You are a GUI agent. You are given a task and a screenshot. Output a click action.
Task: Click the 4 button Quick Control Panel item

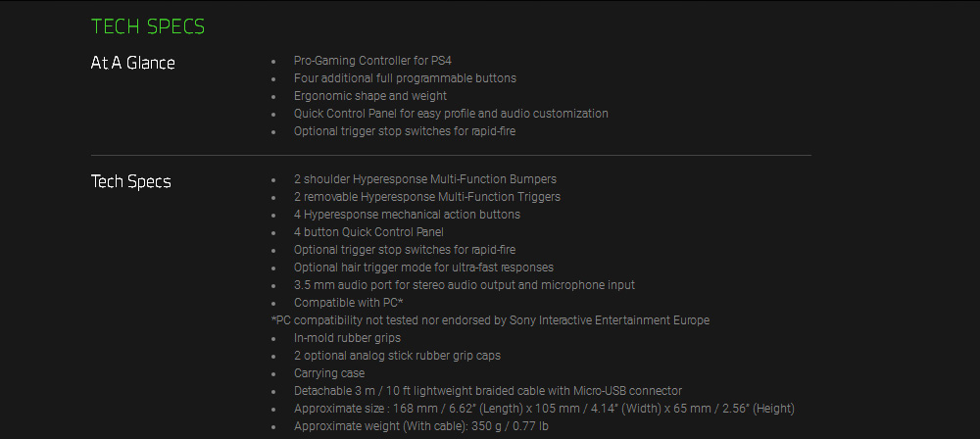point(368,232)
